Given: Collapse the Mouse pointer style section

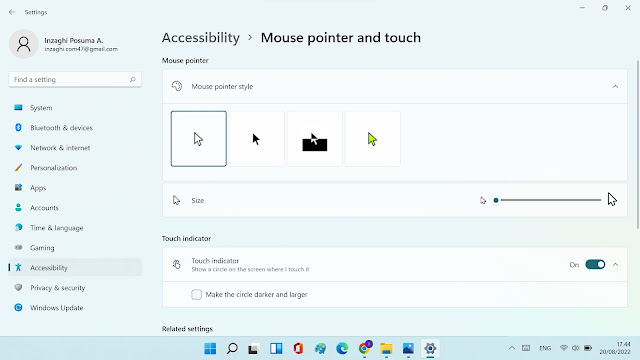Looking at the screenshot, I should pyautogui.click(x=615, y=87).
